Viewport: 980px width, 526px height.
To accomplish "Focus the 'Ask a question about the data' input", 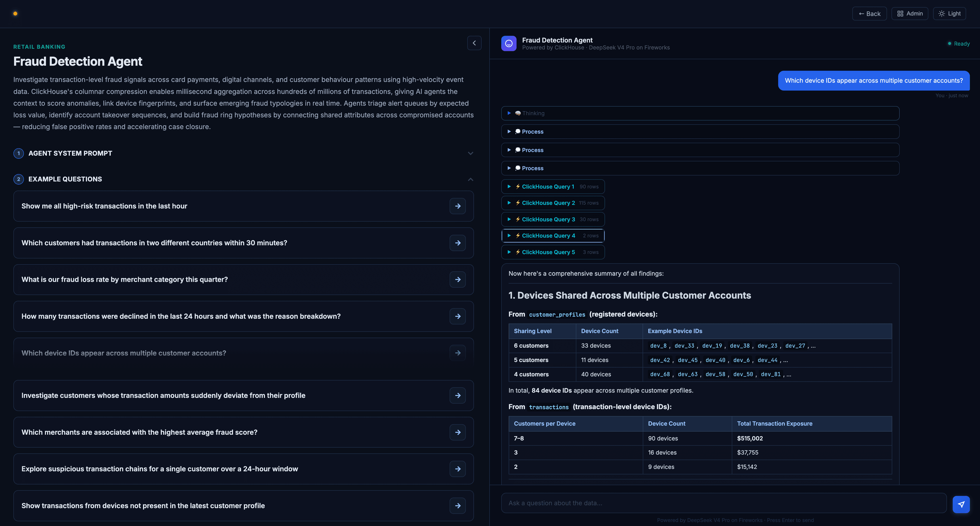I will coord(724,503).
